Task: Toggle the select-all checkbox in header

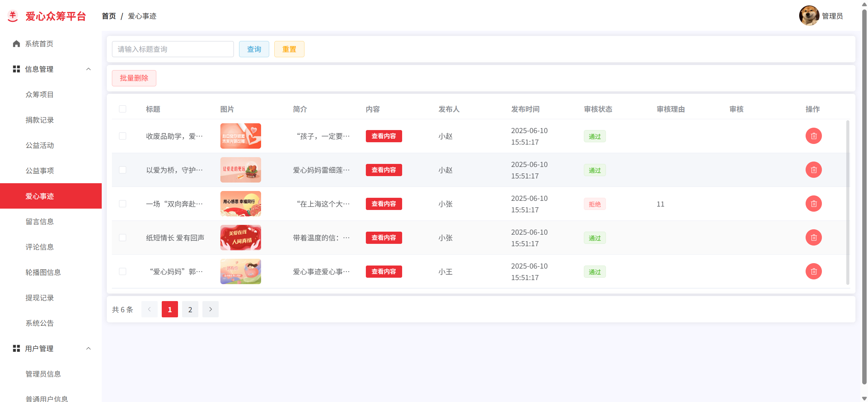Action: coord(123,109)
